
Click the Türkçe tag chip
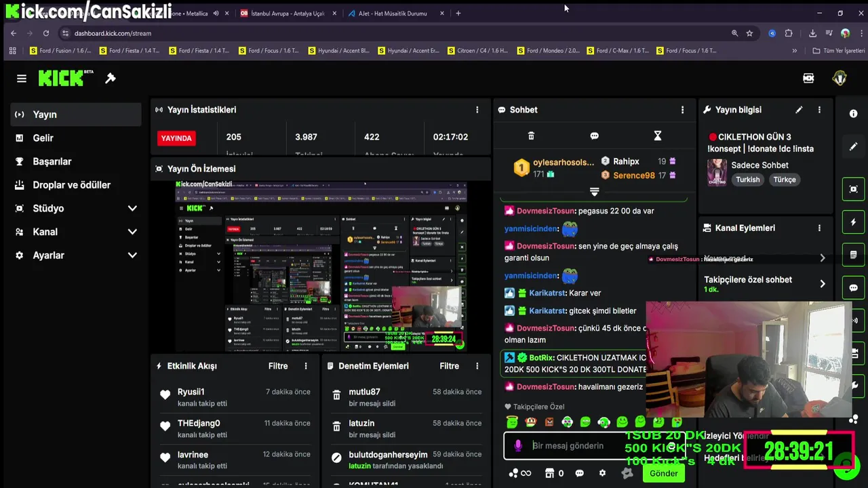[785, 180]
